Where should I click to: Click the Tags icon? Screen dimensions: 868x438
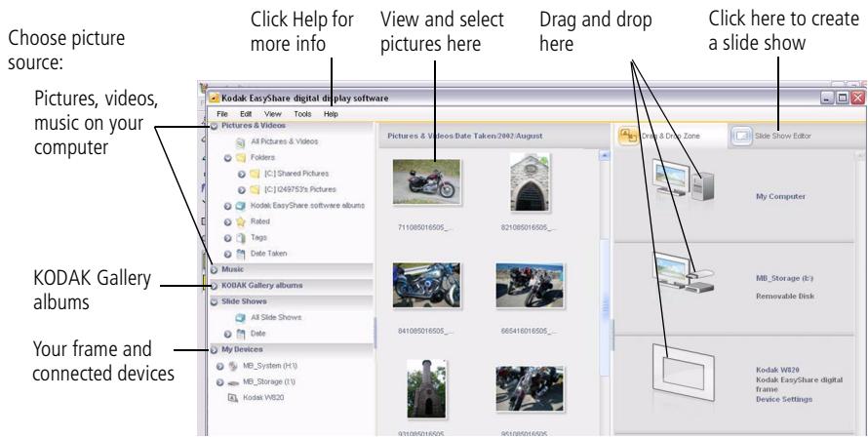tap(240, 238)
